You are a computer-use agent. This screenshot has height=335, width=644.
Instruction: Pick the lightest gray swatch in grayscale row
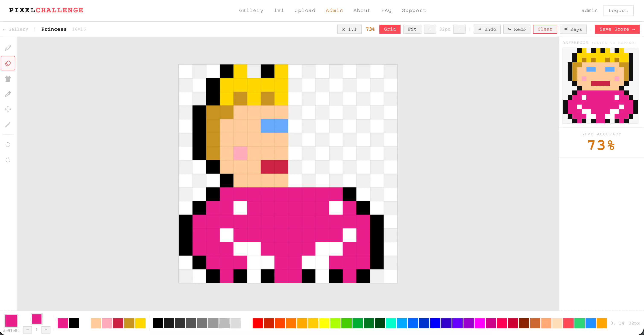point(236,323)
